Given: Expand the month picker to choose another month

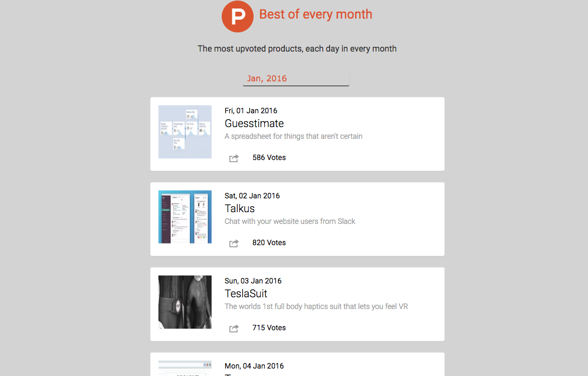Looking at the screenshot, I should click(296, 78).
